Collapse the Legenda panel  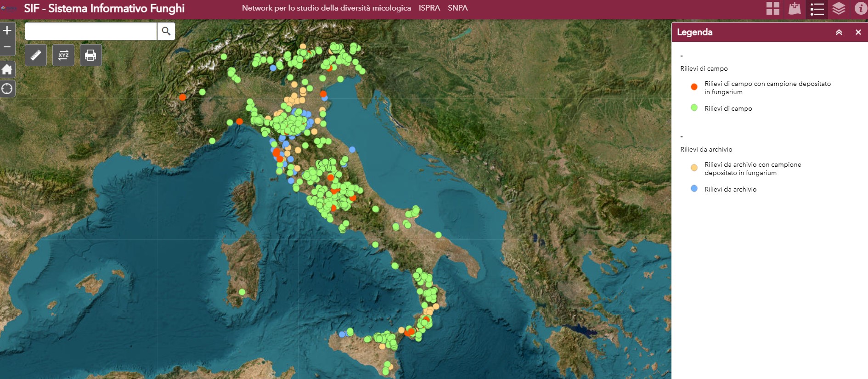(x=839, y=32)
